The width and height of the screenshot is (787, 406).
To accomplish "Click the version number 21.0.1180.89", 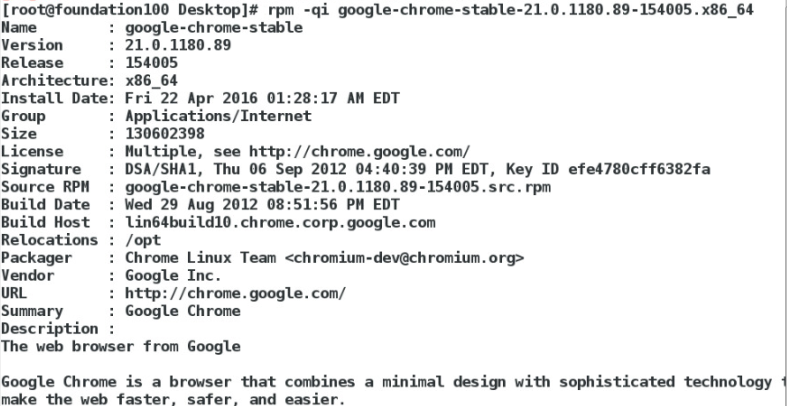I will (178, 45).
